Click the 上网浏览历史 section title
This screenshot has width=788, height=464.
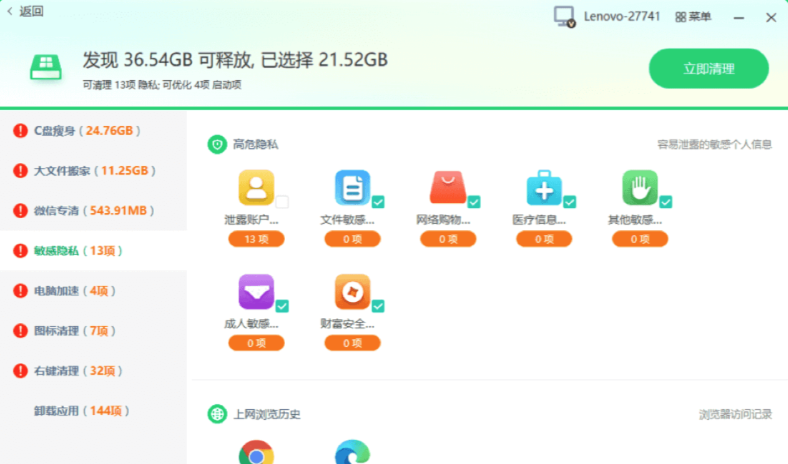pos(267,414)
